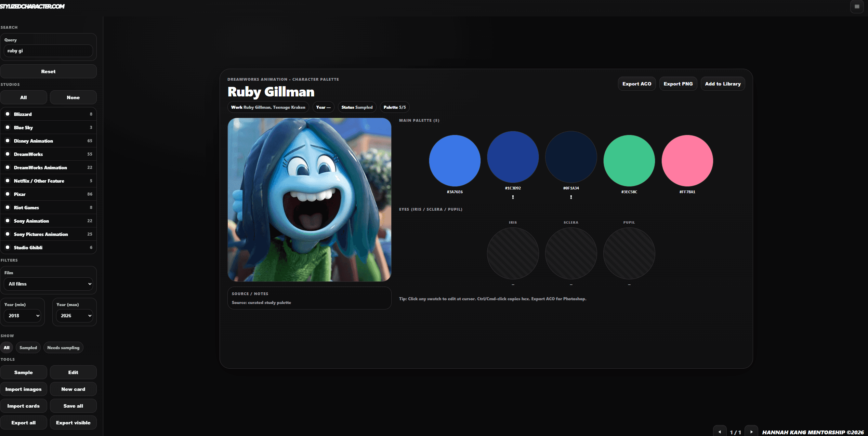The width and height of the screenshot is (868, 436).
Task: Click warning mark under #0F1A34 swatch
Action: coord(571,197)
